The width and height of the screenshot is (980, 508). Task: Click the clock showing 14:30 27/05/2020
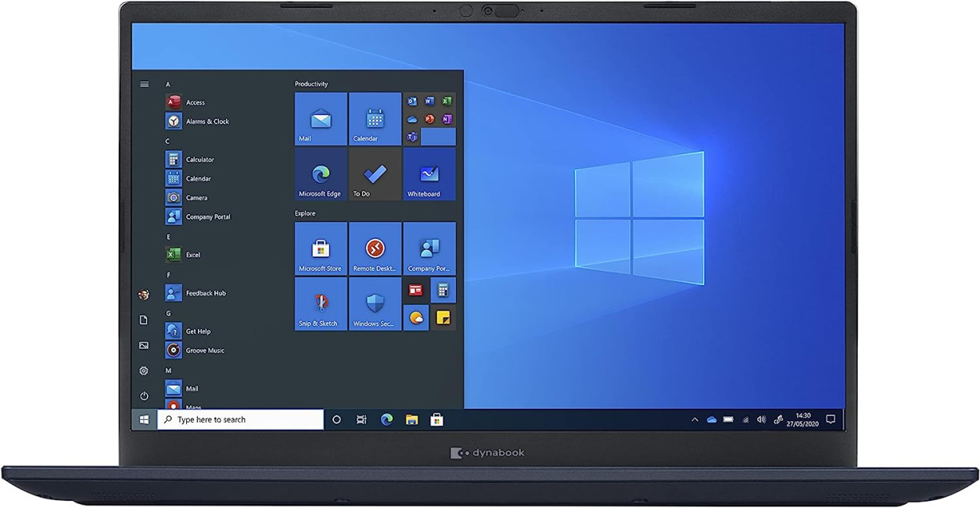click(802, 420)
